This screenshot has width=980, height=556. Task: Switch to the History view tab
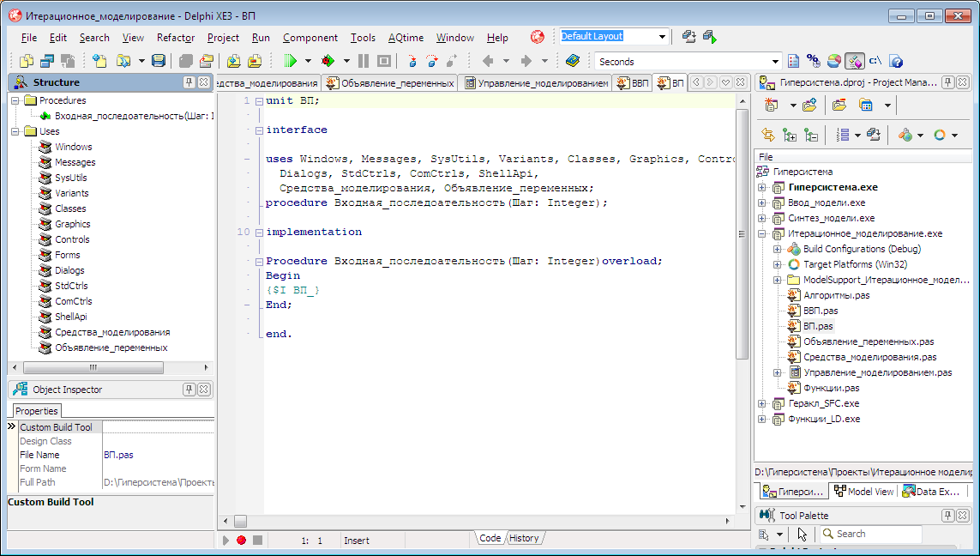[x=524, y=538]
